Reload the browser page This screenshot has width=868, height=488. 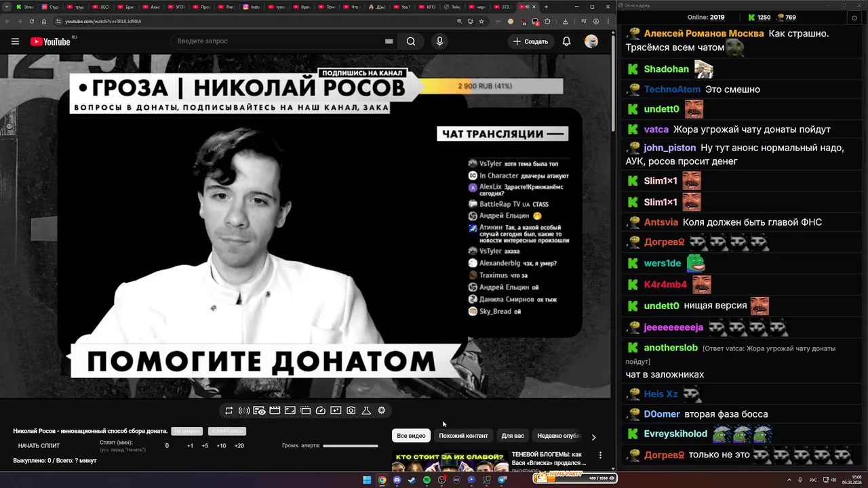[x=31, y=21]
